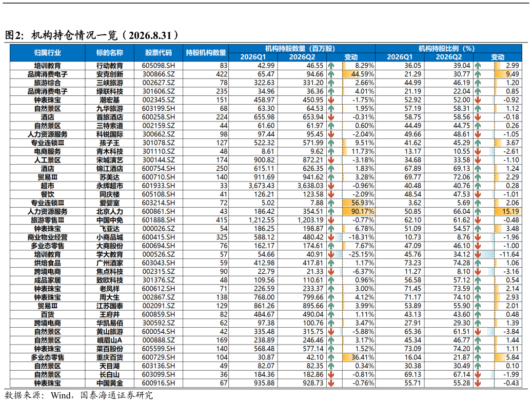Click the stock code 301606.SZ

[x=159, y=91]
